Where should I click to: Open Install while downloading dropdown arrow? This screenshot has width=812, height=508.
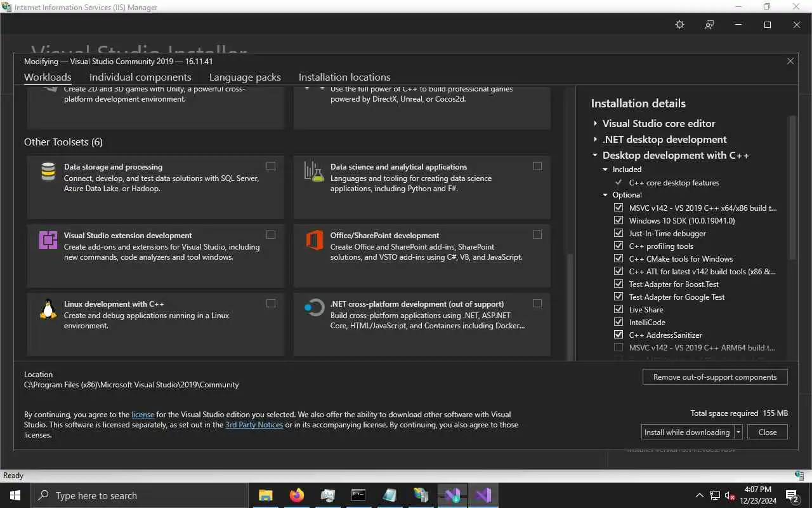[x=738, y=432]
